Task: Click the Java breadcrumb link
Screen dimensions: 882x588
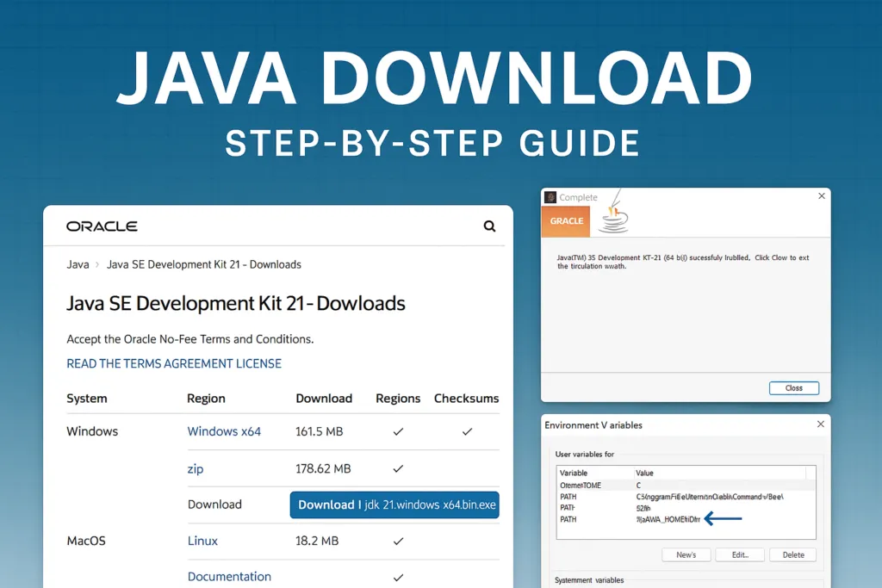Action: point(78,264)
